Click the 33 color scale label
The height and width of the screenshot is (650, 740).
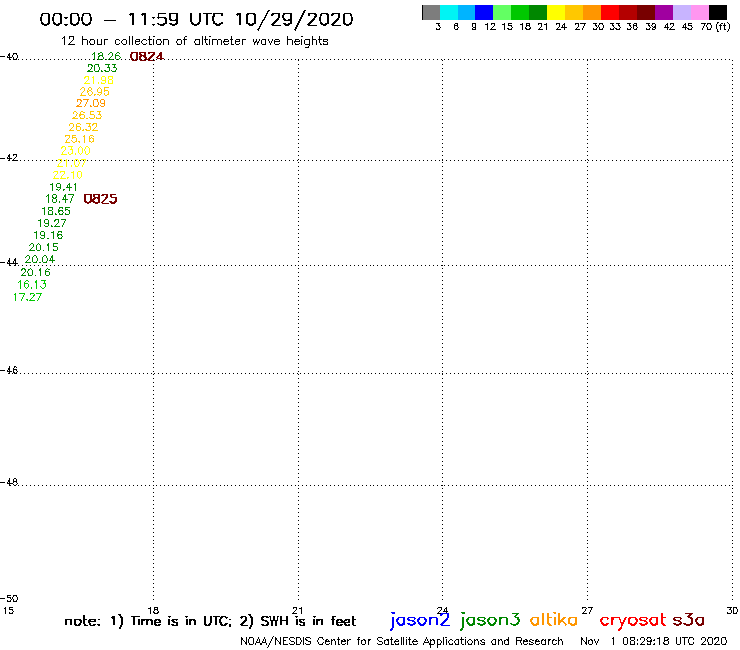[614, 26]
